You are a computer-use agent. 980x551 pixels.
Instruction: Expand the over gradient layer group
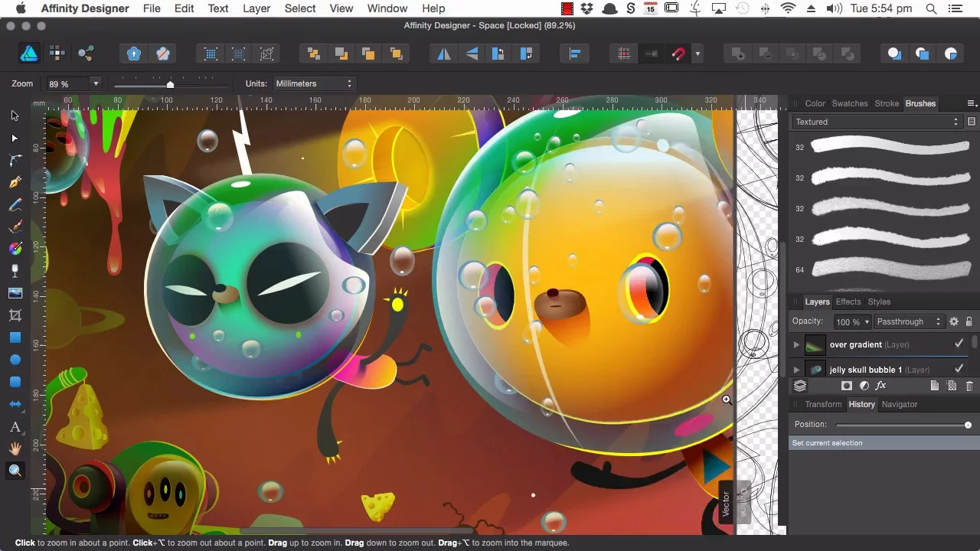click(x=796, y=345)
